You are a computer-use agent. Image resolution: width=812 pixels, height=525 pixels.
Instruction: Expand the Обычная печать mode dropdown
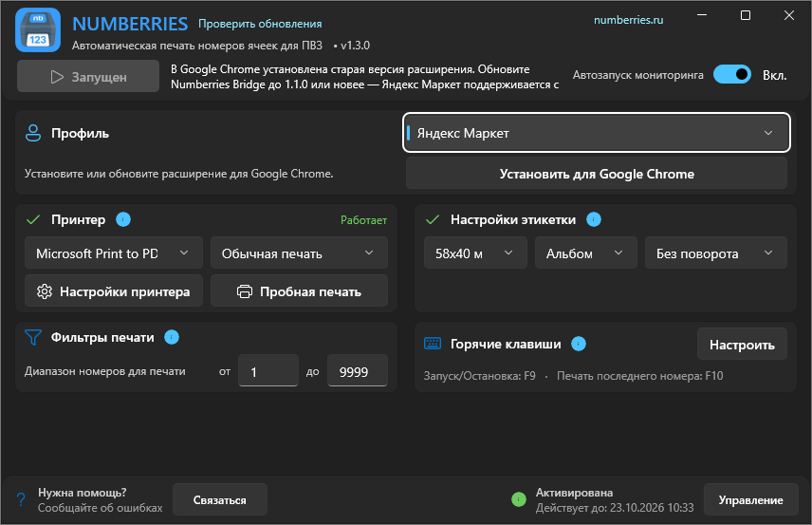299,253
